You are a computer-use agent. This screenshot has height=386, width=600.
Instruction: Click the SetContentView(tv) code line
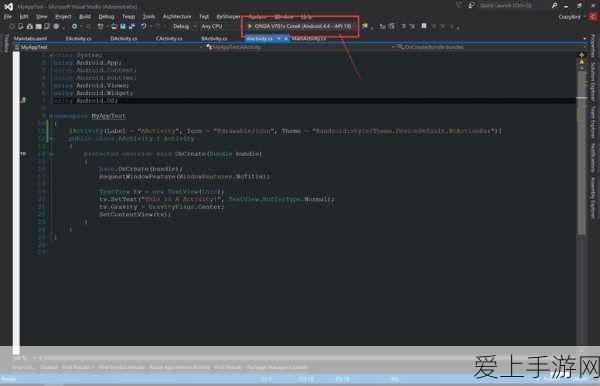(x=135, y=215)
